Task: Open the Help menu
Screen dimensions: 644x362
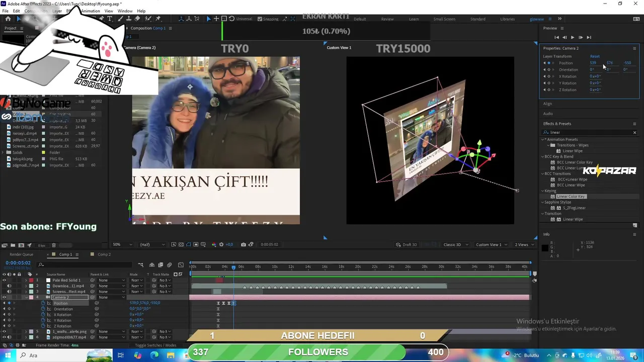Action: pyautogui.click(x=141, y=11)
